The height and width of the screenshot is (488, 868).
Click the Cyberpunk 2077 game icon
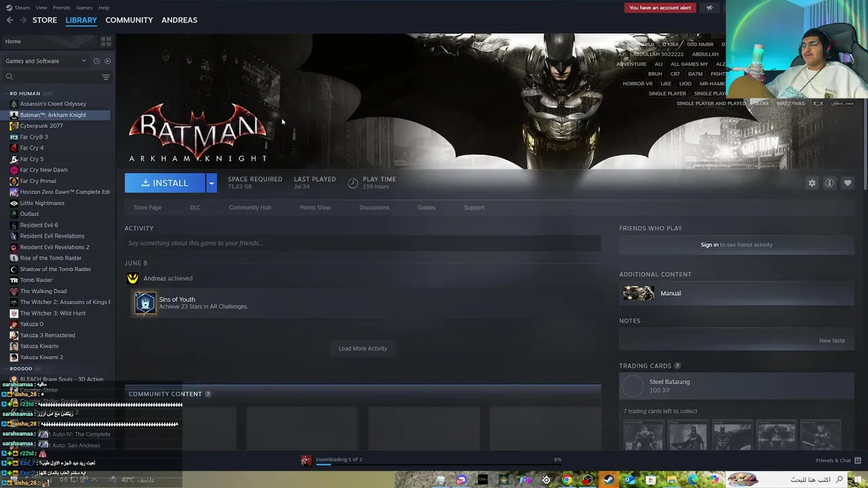[14, 126]
